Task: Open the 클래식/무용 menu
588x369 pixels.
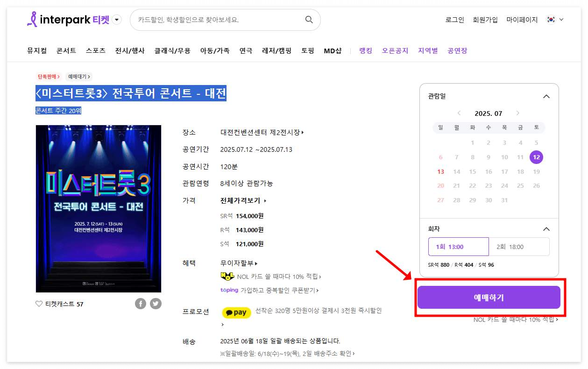Action: click(172, 50)
